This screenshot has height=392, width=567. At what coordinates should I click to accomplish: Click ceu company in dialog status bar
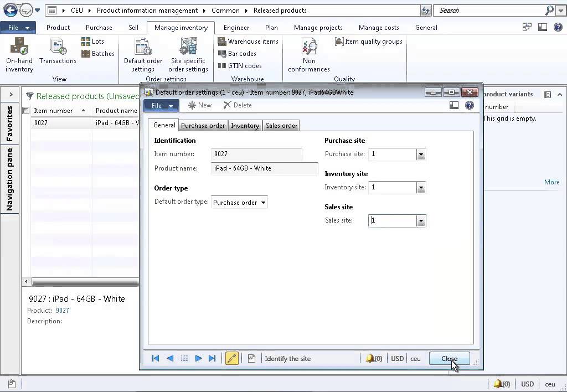pos(415,358)
